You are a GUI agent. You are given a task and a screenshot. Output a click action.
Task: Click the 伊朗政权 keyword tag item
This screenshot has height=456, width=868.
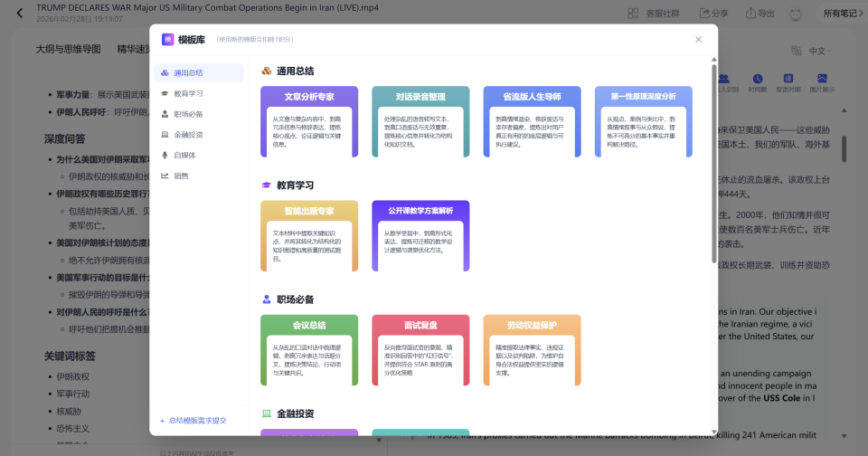(72, 376)
